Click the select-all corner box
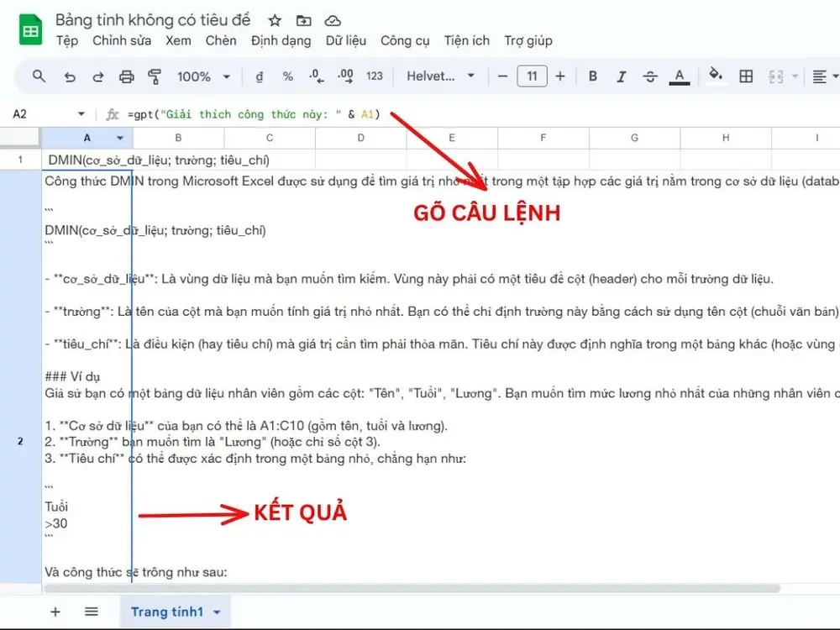840x630 pixels. (20, 139)
